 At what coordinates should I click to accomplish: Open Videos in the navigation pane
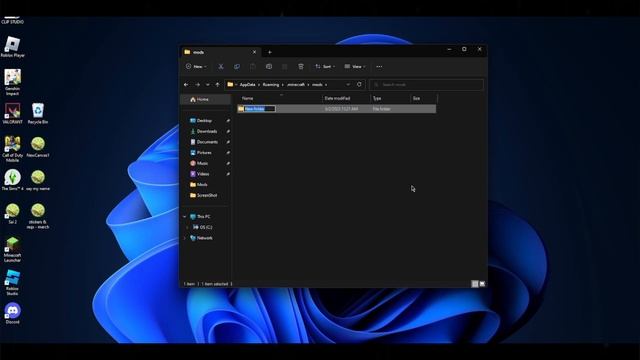point(203,174)
